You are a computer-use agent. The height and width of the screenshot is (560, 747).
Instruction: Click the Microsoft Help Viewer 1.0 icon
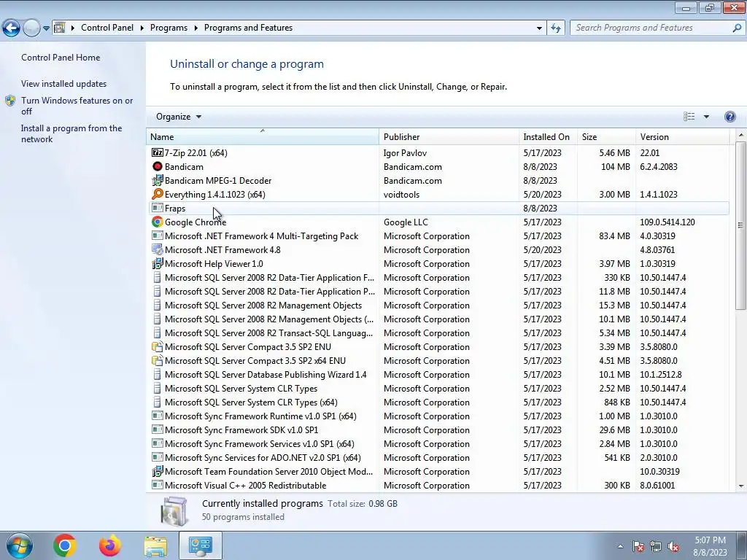(x=158, y=263)
